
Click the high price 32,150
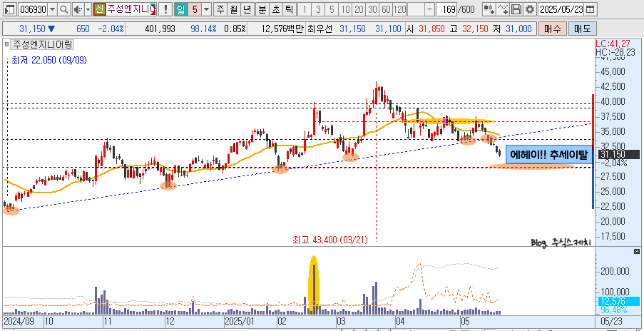(475, 29)
